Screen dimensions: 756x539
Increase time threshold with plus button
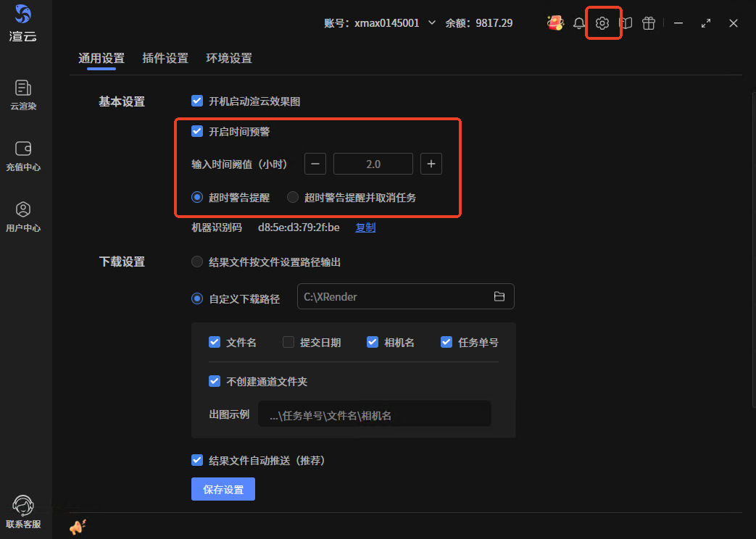[431, 164]
